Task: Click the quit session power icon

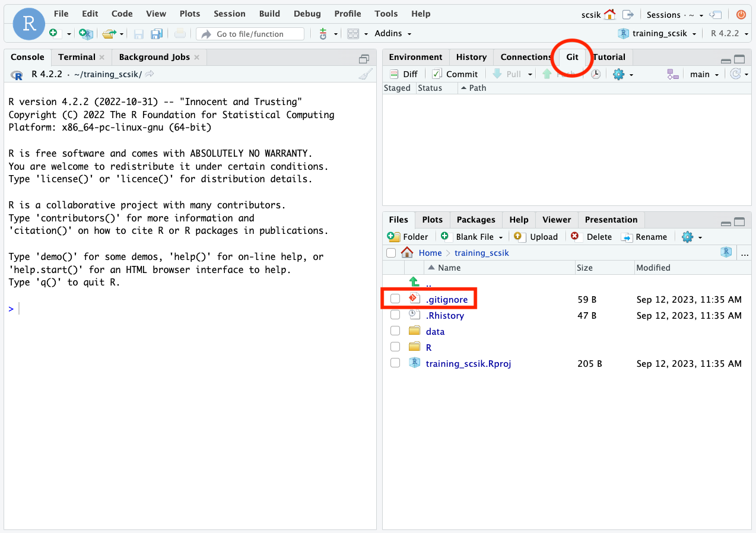Action: [x=741, y=14]
